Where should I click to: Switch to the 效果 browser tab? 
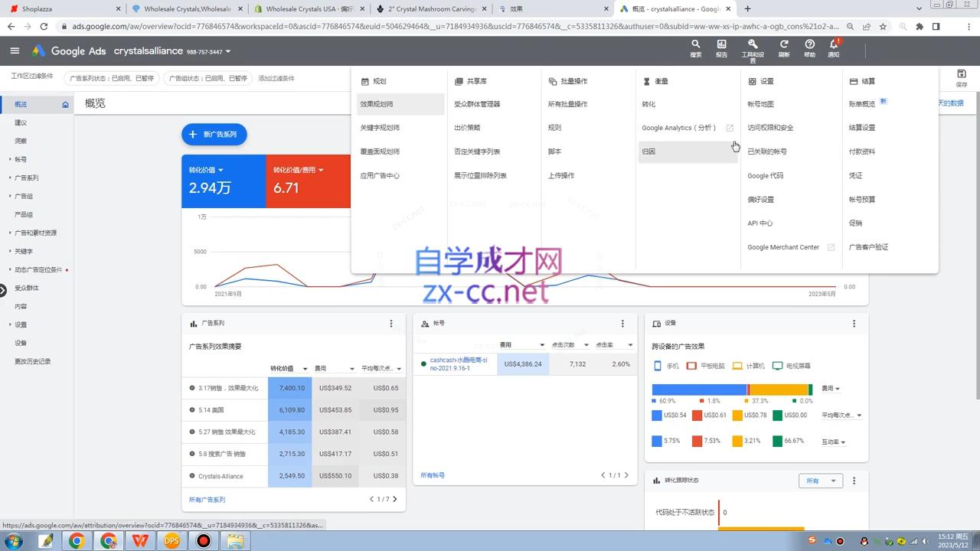551,8
